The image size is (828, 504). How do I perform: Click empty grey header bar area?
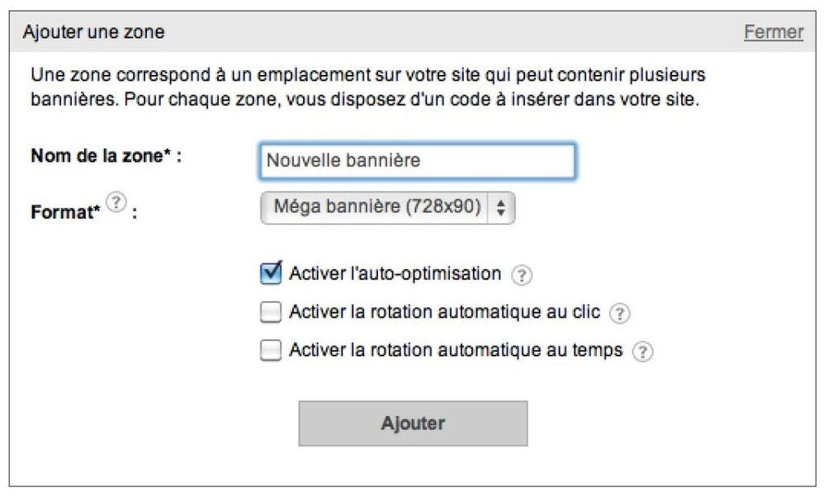click(x=454, y=33)
